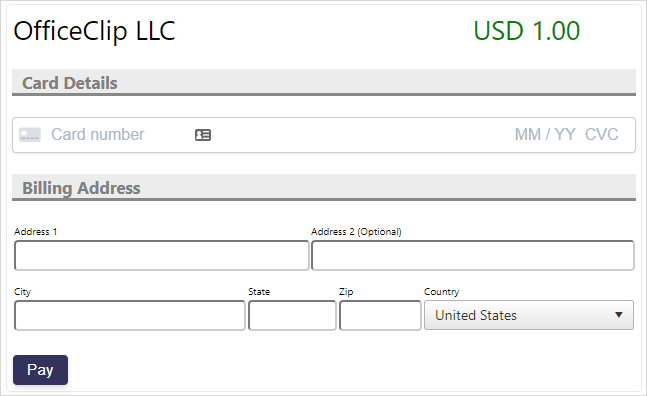Open the Country dropdown showing United States
Image resolution: width=647 pixels, height=396 pixels.
529,315
